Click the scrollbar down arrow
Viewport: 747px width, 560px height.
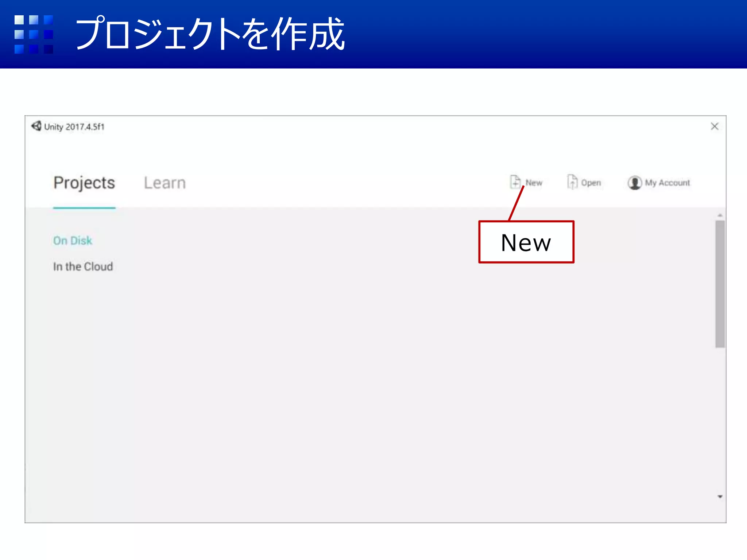(720, 497)
